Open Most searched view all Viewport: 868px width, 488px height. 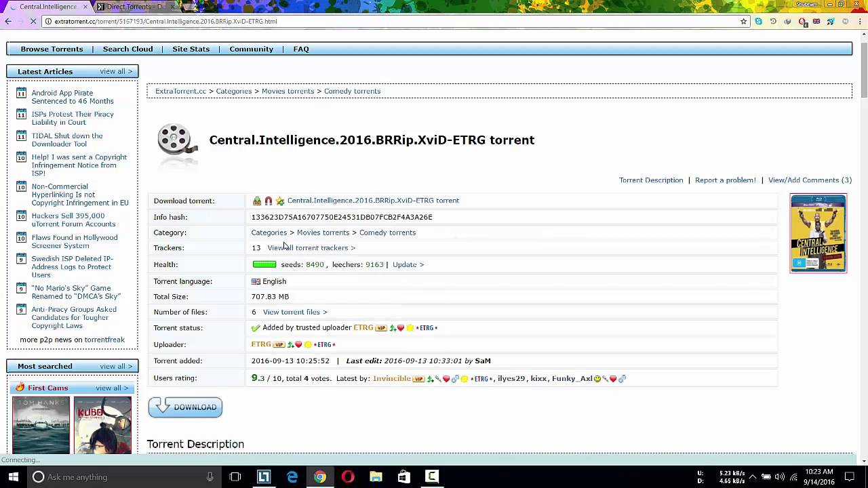(x=116, y=366)
